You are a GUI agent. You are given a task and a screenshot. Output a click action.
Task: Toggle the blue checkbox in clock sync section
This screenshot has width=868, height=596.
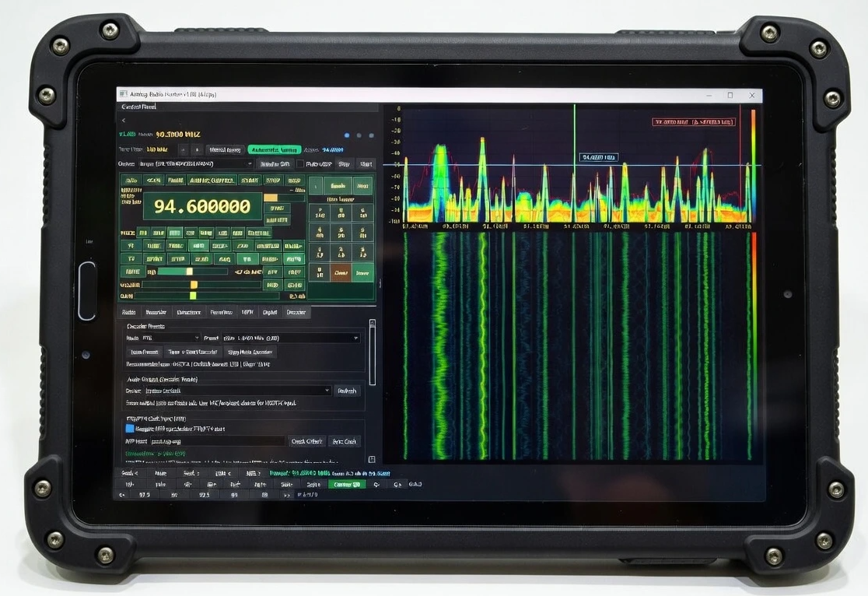coord(130,428)
